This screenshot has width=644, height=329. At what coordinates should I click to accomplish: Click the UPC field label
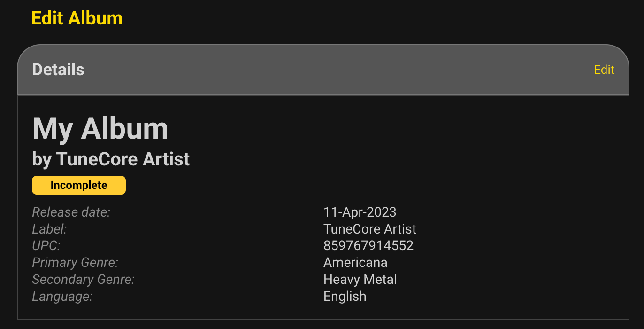(x=46, y=246)
